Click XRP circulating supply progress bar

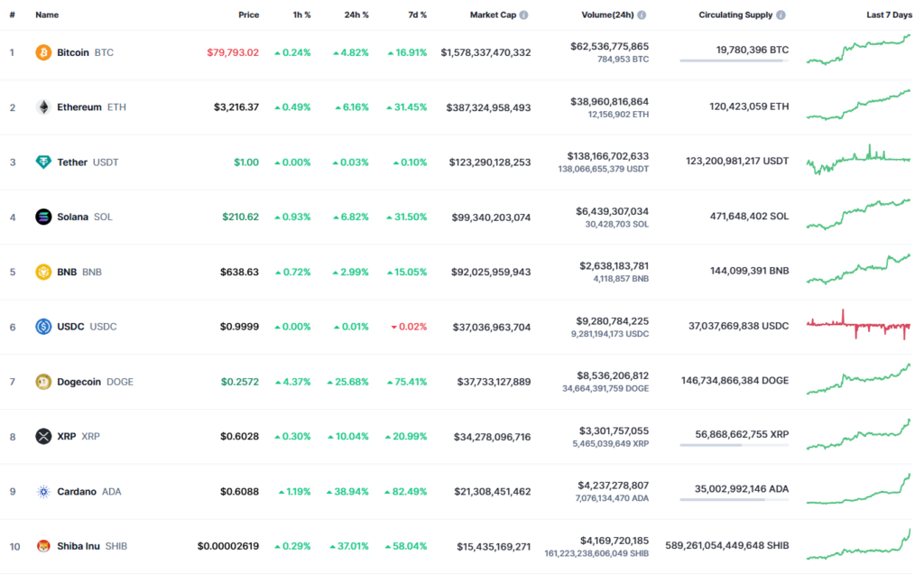(735, 445)
